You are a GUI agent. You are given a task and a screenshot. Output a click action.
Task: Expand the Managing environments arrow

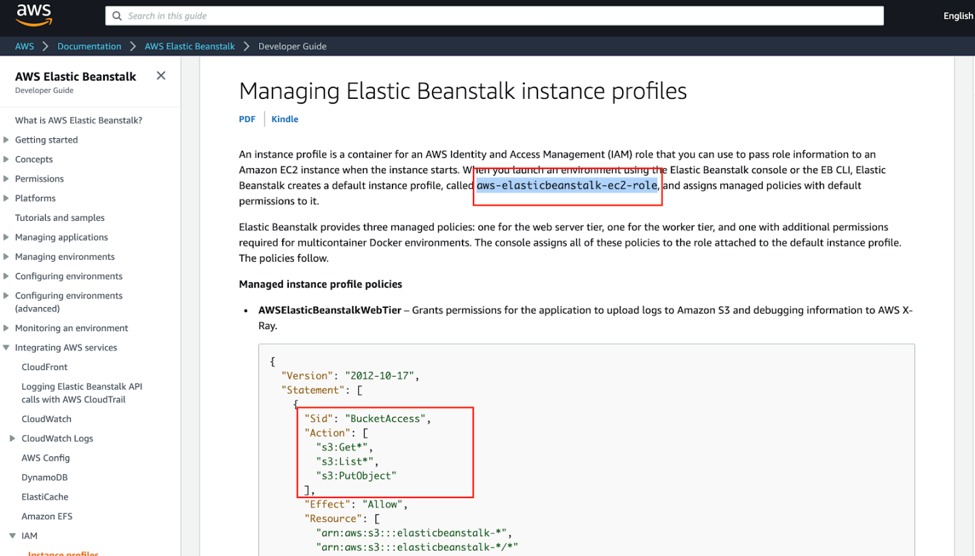coord(6,256)
